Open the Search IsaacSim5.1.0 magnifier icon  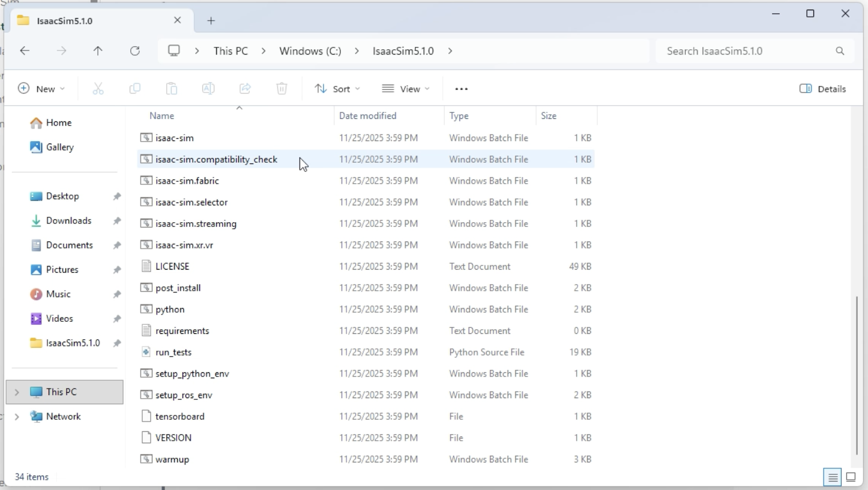coord(840,50)
